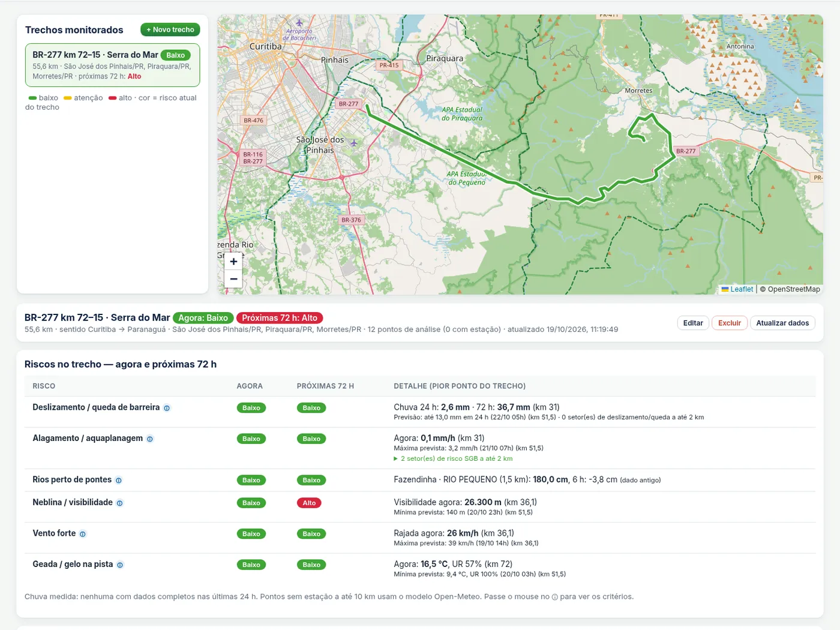Image resolution: width=840 pixels, height=630 pixels.
Task: Click the red Alto badge in Neblina row
Action: click(x=309, y=503)
